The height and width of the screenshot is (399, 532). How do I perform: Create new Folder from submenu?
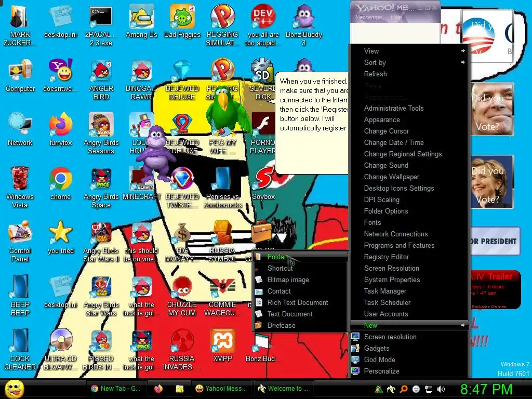[x=301, y=257]
